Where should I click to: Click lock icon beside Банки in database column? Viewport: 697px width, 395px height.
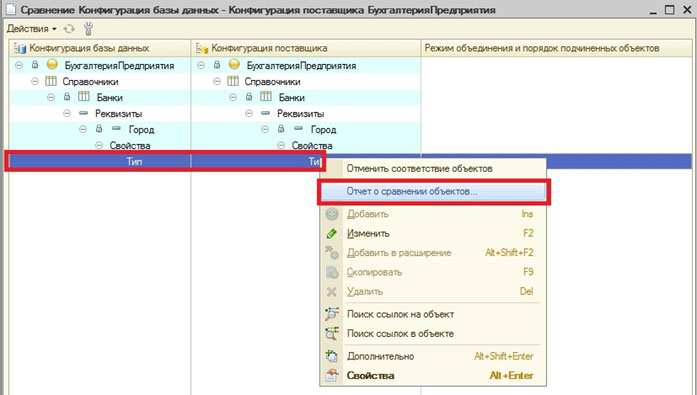click(67, 97)
